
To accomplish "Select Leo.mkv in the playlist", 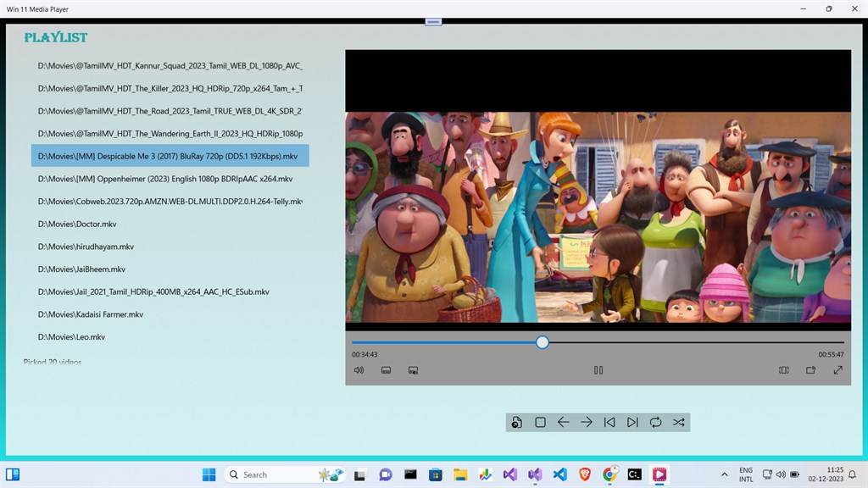I will [x=170, y=337].
